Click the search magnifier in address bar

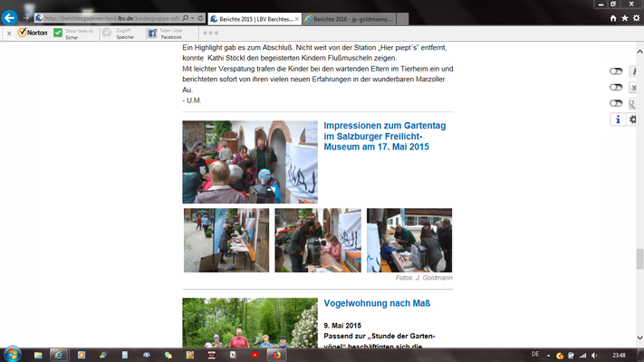pos(186,18)
